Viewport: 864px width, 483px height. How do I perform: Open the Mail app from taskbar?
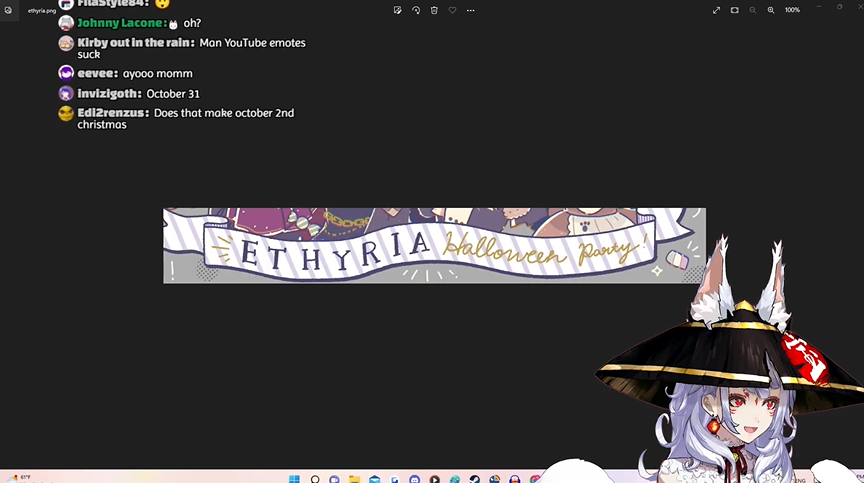(x=375, y=479)
